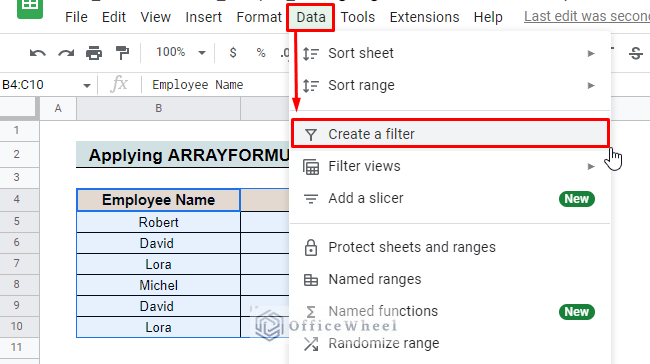
Task: Choose Create a filter
Action: (x=451, y=134)
